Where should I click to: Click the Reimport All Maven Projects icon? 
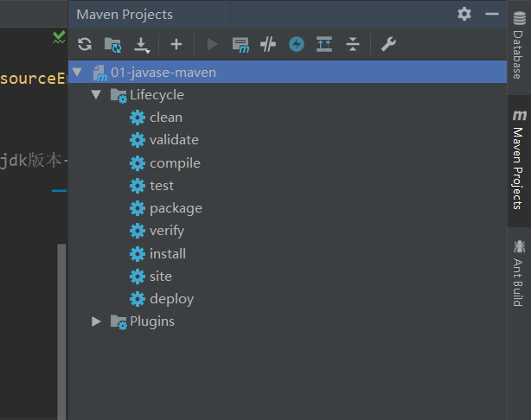[85, 44]
